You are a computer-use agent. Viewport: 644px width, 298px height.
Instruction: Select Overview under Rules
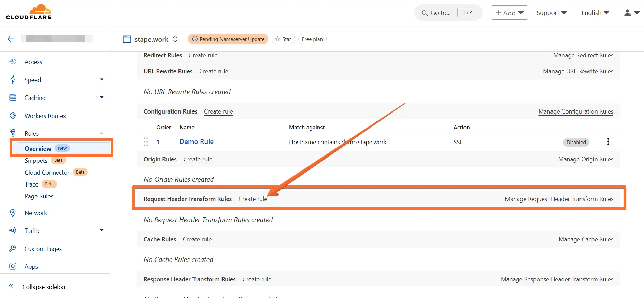[x=61, y=148]
